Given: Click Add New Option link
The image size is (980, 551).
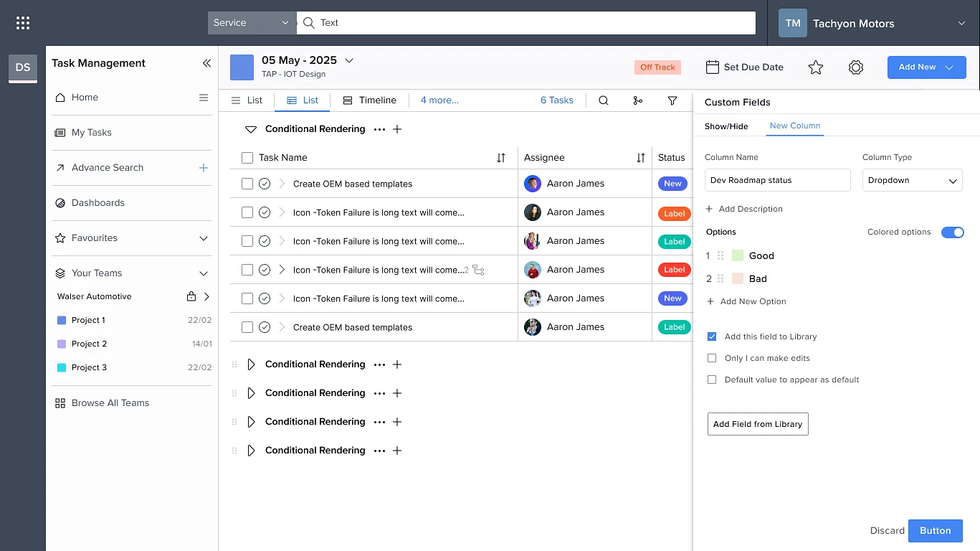Looking at the screenshot, I should 746,301.
